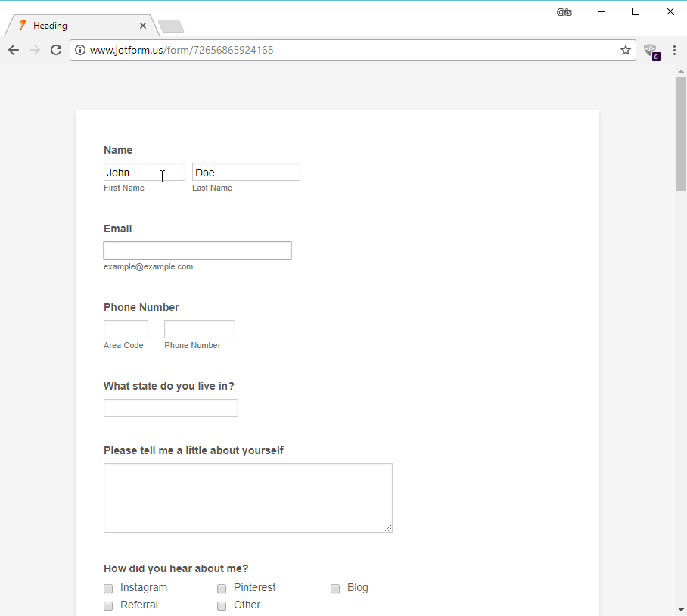This screenshot has height=616, width=687.
Task: Toggle the Referral checkbox
Action: (x=108, y=605)
